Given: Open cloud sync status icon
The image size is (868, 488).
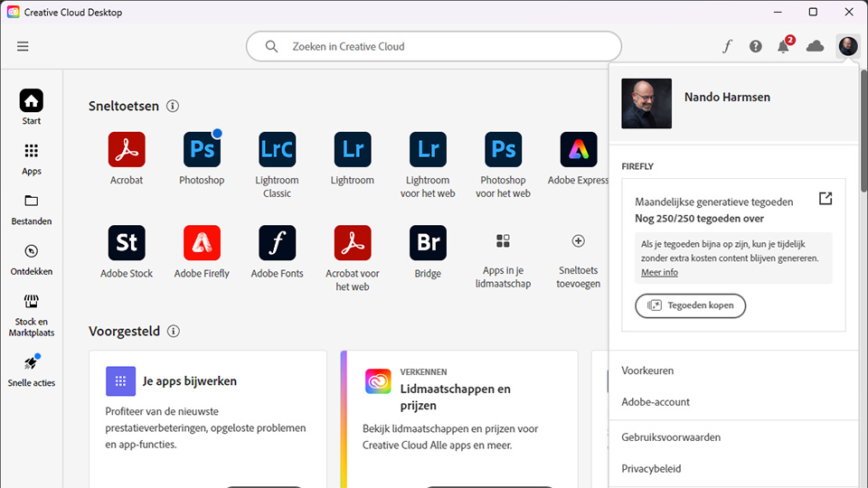Looking at the screenshot, I should tap(815, 46).
